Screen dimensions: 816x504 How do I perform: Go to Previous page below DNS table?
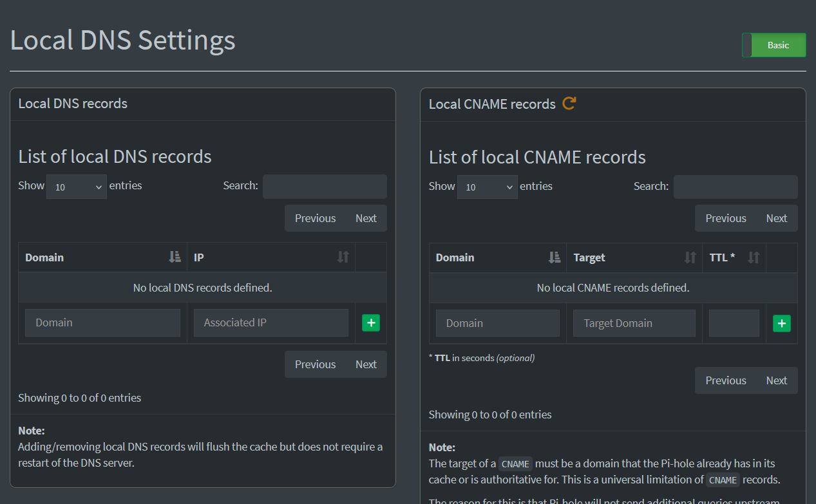point(315,364)
